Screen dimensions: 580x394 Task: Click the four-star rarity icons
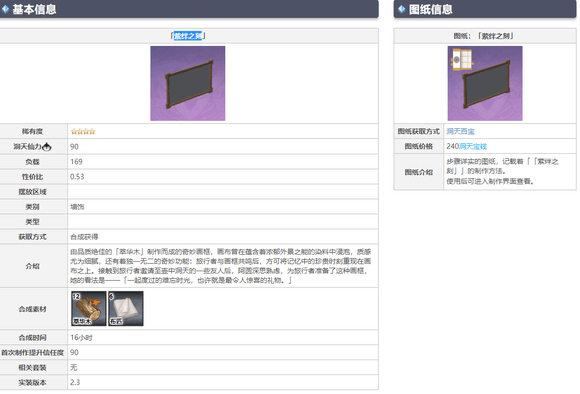click(x=83, y=131)
